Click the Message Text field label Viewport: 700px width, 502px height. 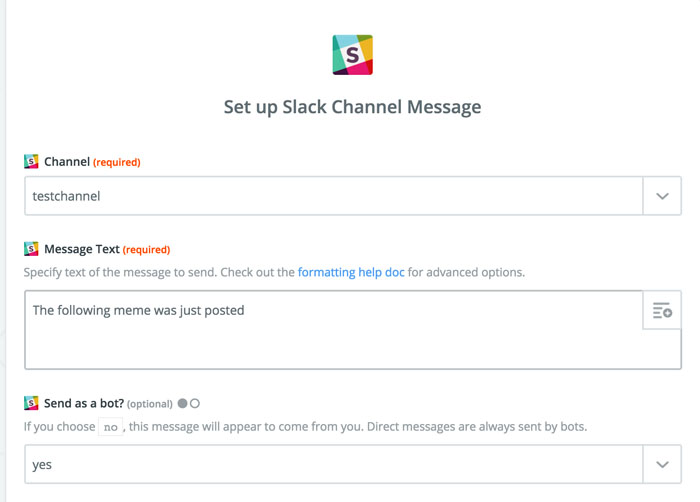(82, 249)
